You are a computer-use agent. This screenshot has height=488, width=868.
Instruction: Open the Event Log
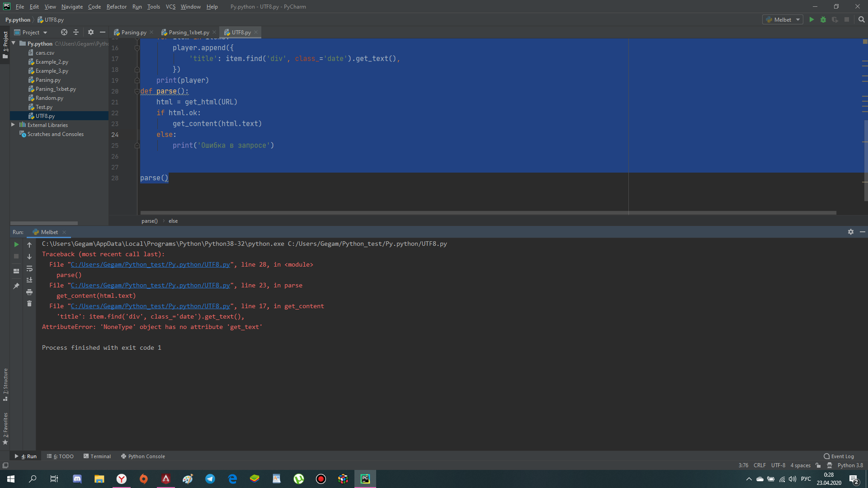point(839,456)
